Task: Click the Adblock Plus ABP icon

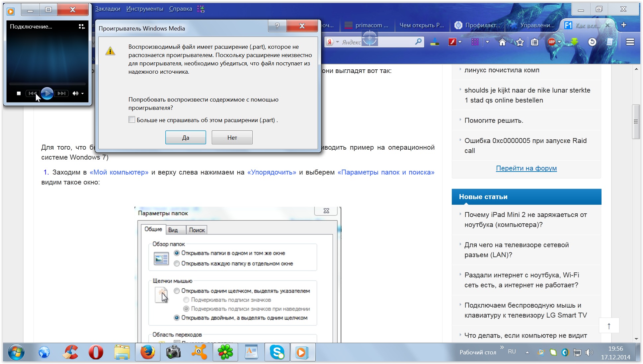Action: coord(551,42)
